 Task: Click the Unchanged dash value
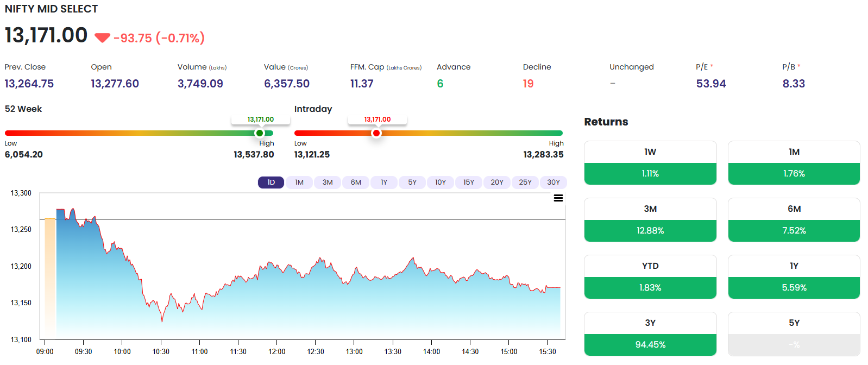[x=613, y=84]
